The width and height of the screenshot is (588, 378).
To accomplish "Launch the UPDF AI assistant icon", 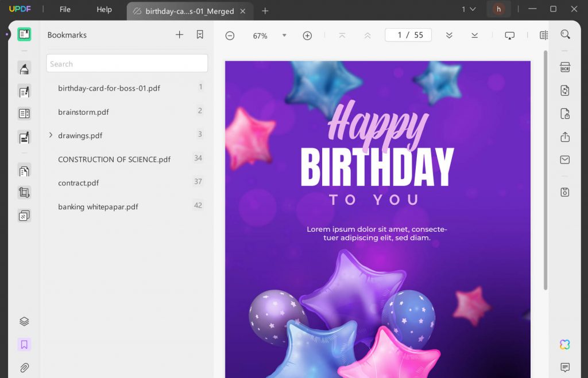I will tap(565, 344).
